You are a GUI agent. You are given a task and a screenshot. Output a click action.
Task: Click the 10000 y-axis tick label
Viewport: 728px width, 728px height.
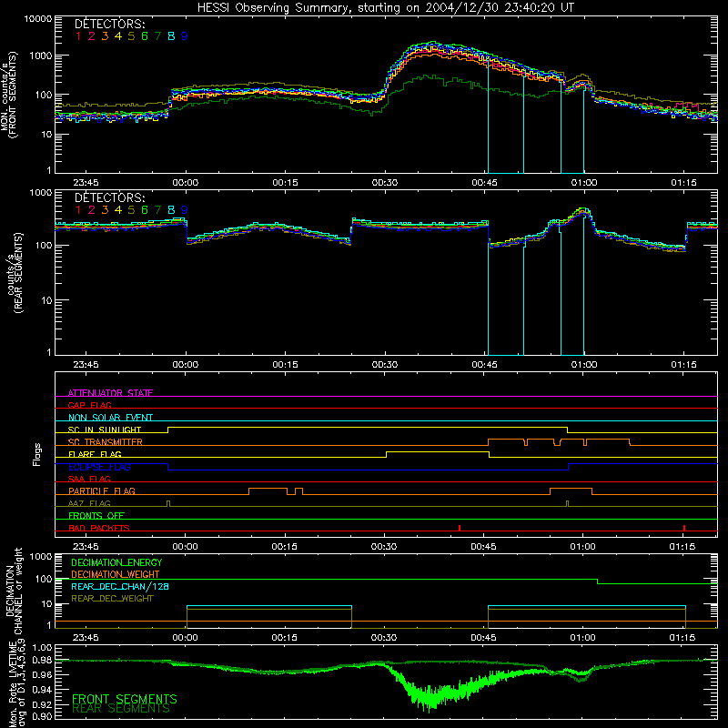[38, 19]
